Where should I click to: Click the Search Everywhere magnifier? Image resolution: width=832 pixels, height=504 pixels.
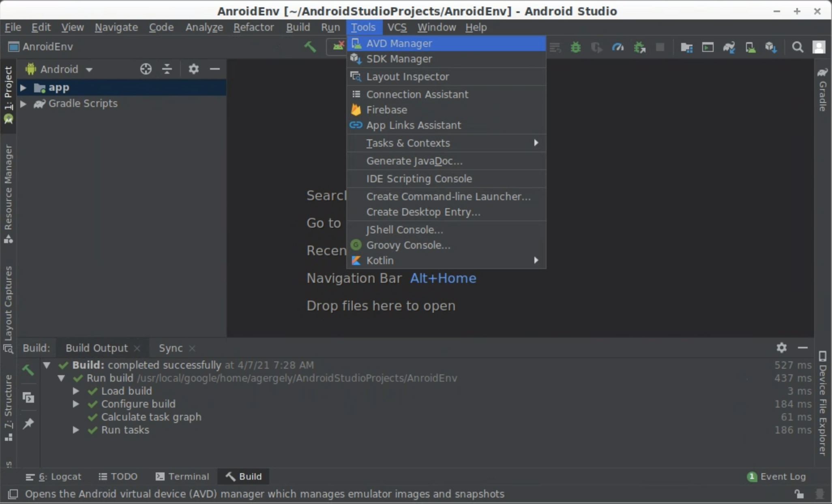(797, 47)
